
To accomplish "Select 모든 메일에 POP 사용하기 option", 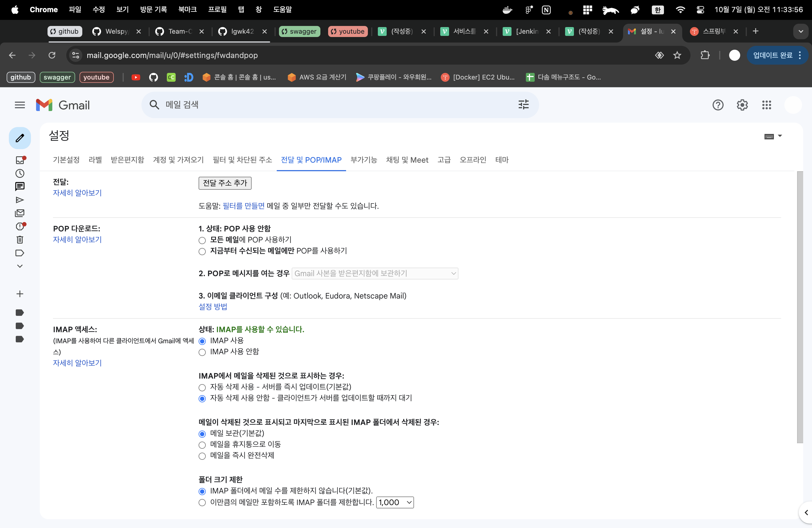I will 202,241.
